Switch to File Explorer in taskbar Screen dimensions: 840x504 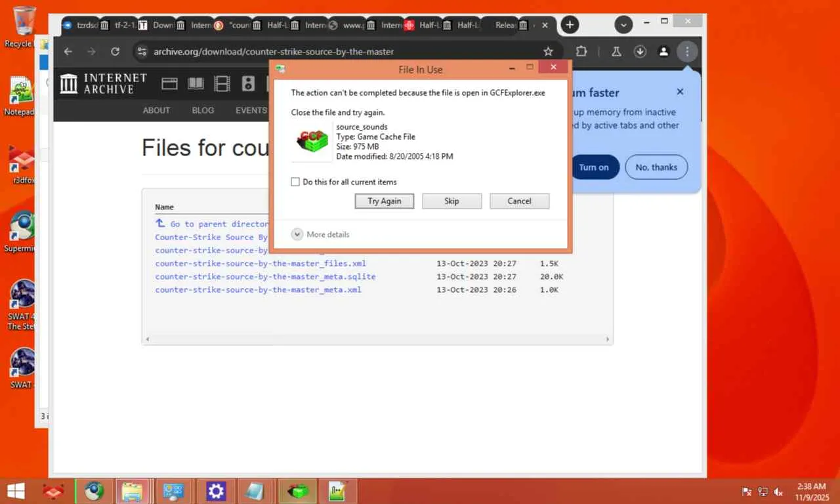coord(133,491)
